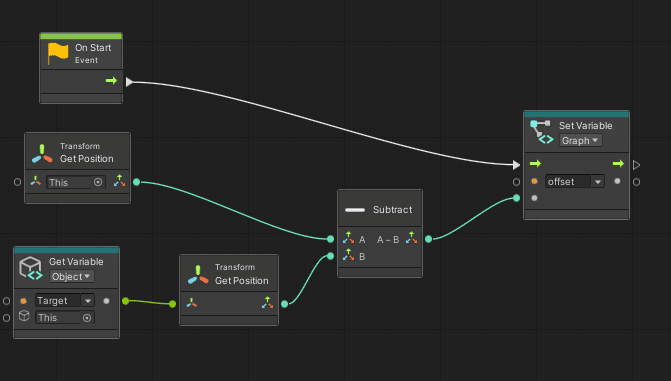Viewport: 671px width, 381px height.
Task: Click the A – B output vector icon on Subtract
Action: click(411, 238)
